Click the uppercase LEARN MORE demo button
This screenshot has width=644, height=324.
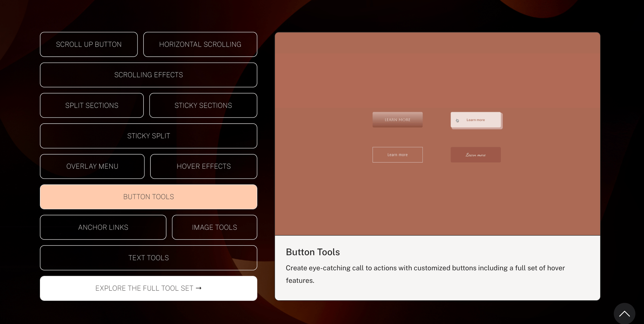pos(397,120)
